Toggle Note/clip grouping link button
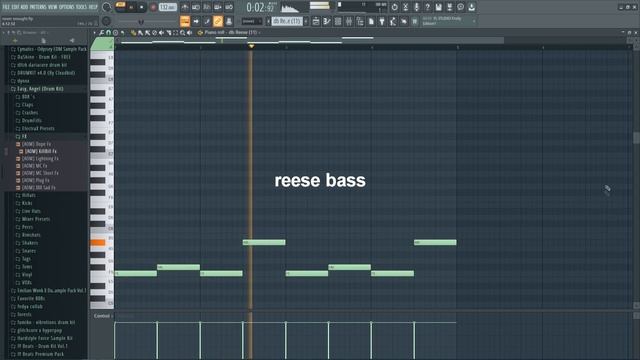Image resolution: width=640 pixels, height=360 pixels. click(218, 21)
